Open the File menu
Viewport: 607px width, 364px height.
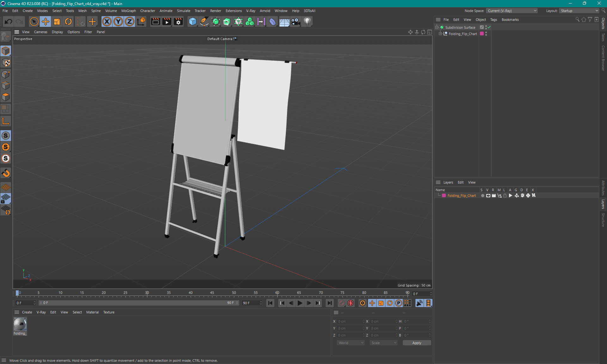5,11
